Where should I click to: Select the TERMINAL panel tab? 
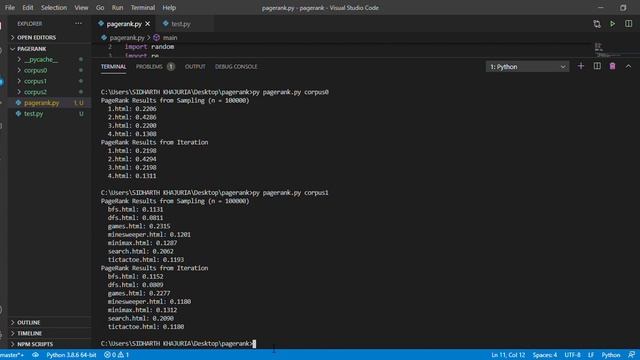tap(113, 67)
